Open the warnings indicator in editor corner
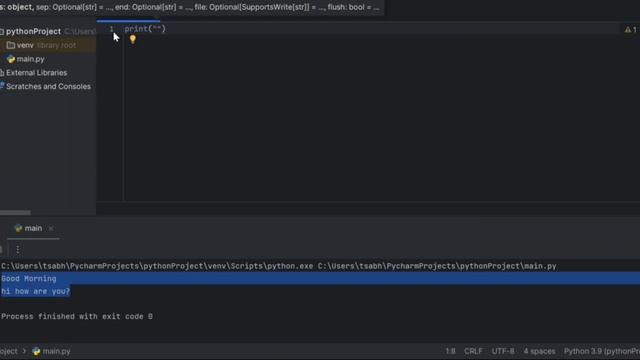Viewport: 640px width, 360px height. [x=631, y=29]
